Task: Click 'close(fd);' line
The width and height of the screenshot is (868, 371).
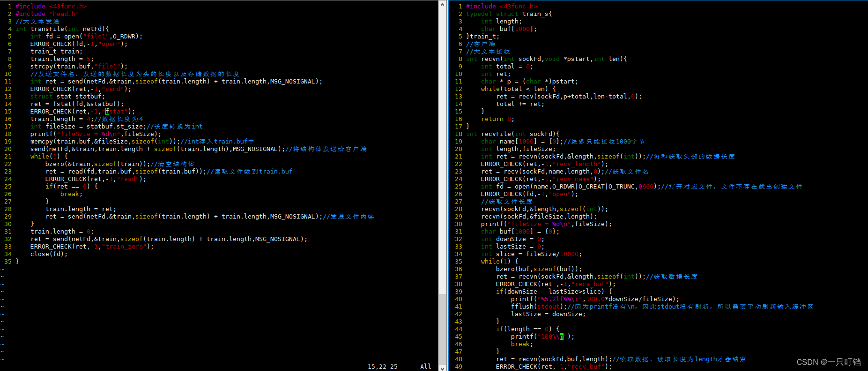Action: (49, 254)
